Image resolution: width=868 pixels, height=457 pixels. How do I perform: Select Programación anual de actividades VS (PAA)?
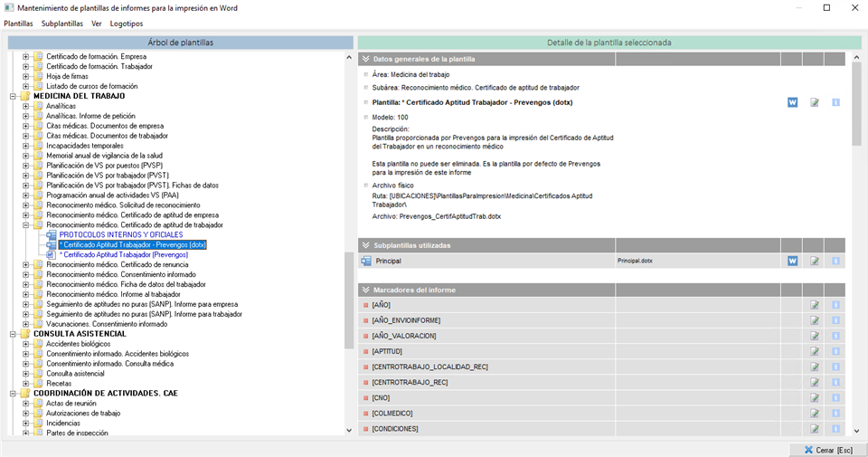pos(112,195)
